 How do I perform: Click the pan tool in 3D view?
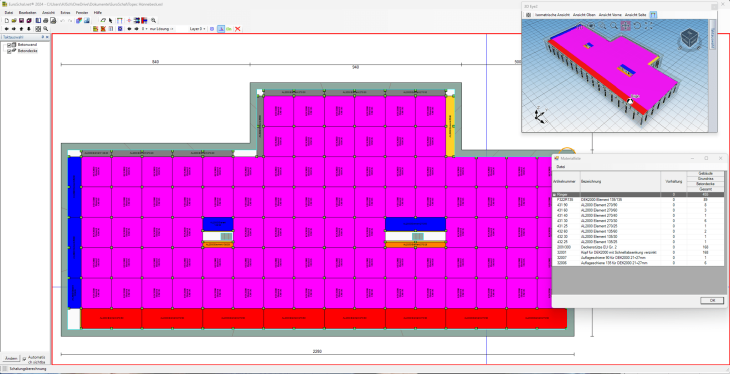click(x=625, y=26)
